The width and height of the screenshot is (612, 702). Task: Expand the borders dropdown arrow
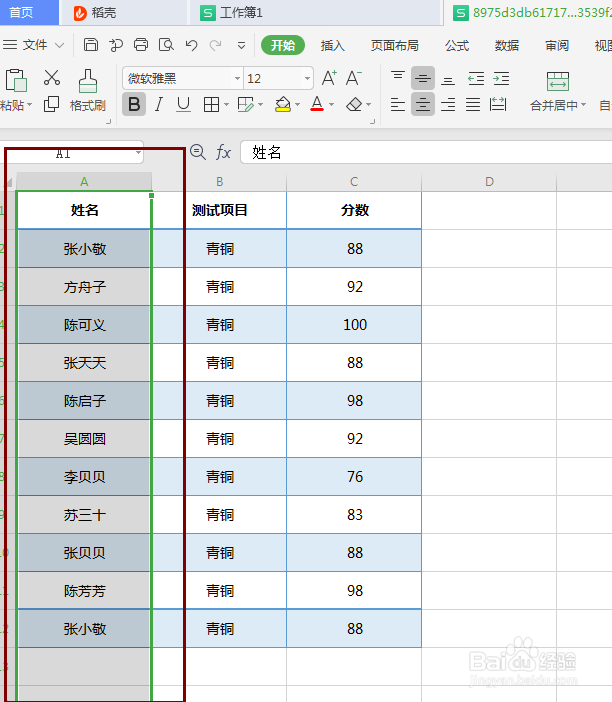click(226, 105)
